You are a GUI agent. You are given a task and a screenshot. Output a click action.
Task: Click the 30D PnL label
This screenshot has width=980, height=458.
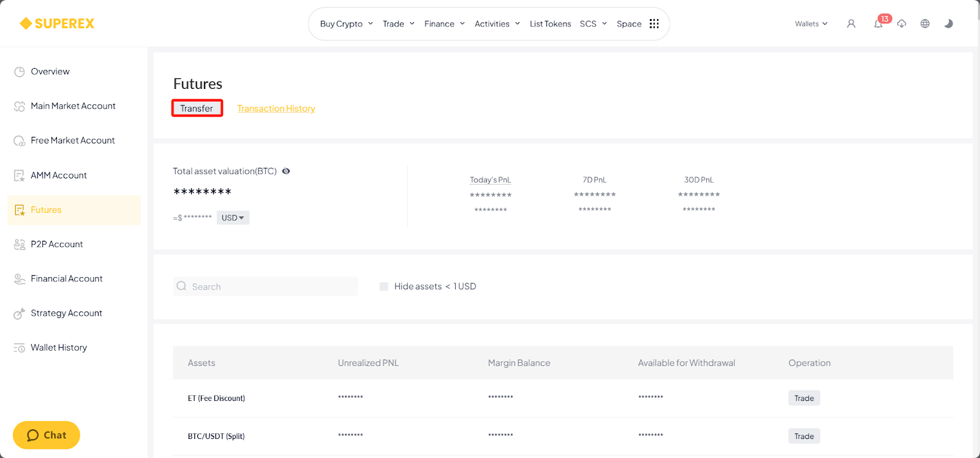pyautogui.click(x=699, y=180)
